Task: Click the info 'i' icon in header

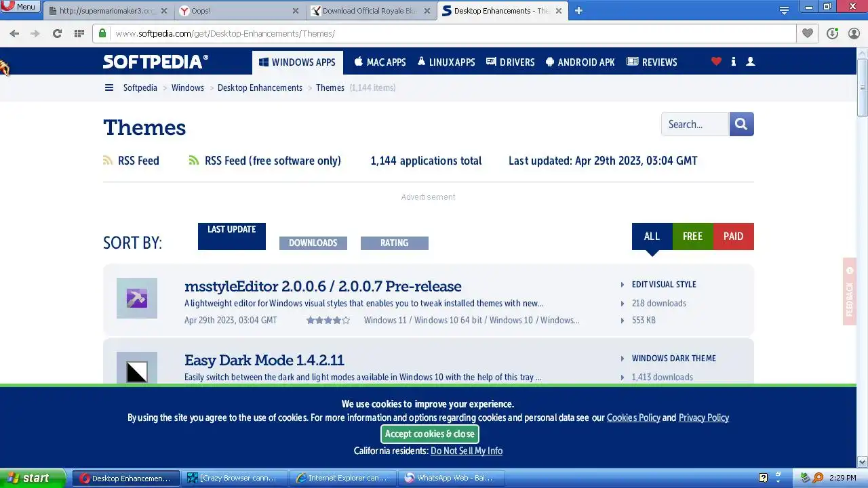Action: [733, 62]
